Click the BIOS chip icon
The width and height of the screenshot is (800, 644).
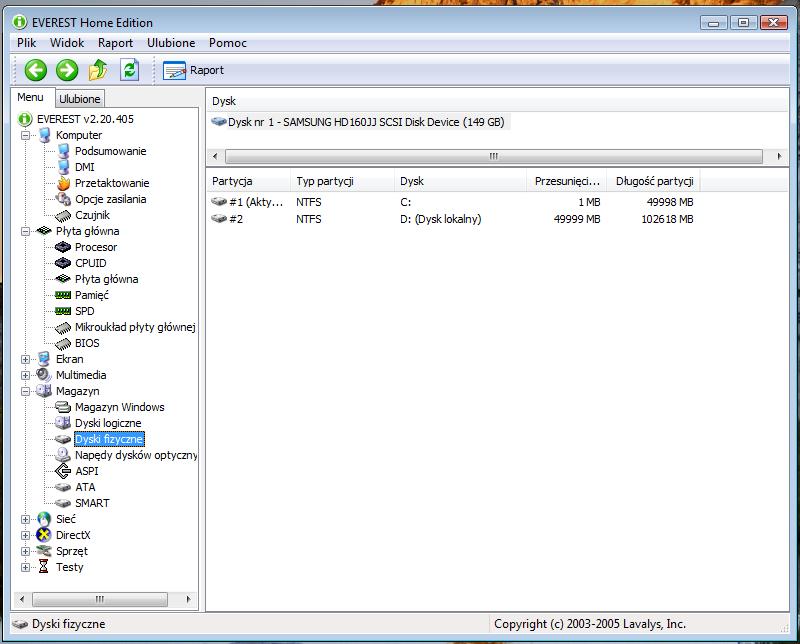pos(63,343)
